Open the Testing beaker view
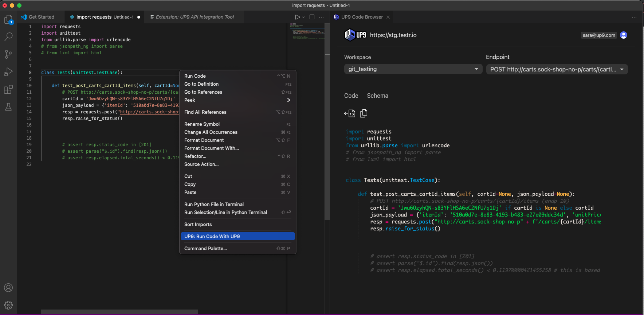Screen dimensions: 644x315 point(8,107)
